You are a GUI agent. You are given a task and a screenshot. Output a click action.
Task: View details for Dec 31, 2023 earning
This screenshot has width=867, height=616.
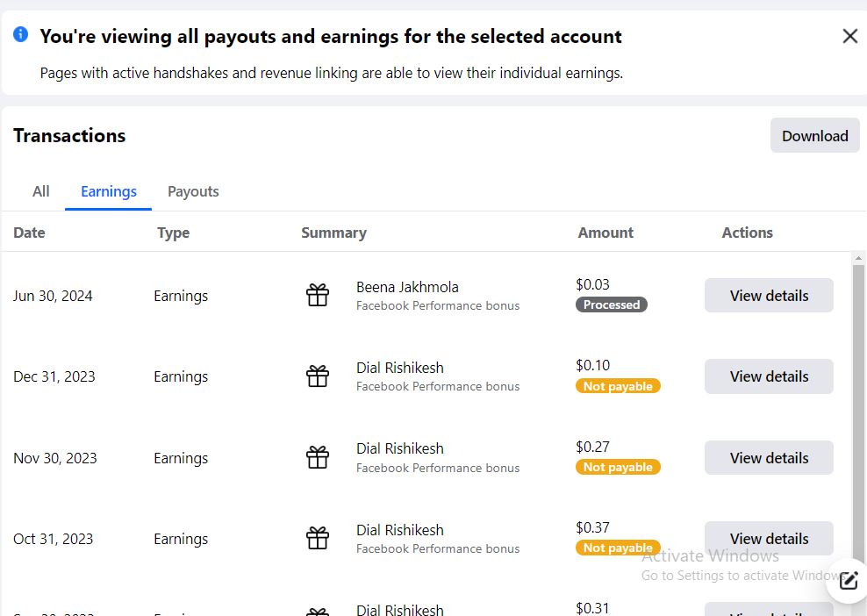pos(769,376)
